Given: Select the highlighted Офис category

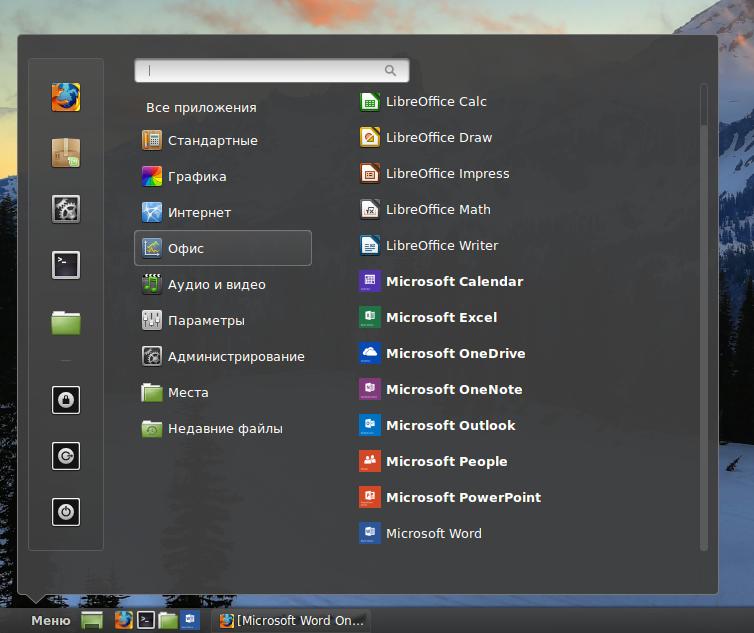Looking at the screenshot, I should tap(223, 248).
